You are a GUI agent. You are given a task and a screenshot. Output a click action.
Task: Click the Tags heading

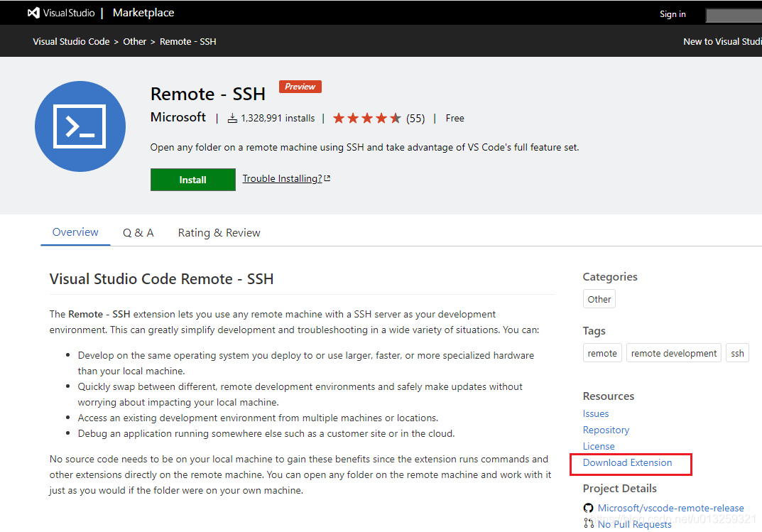click(594, 331)
